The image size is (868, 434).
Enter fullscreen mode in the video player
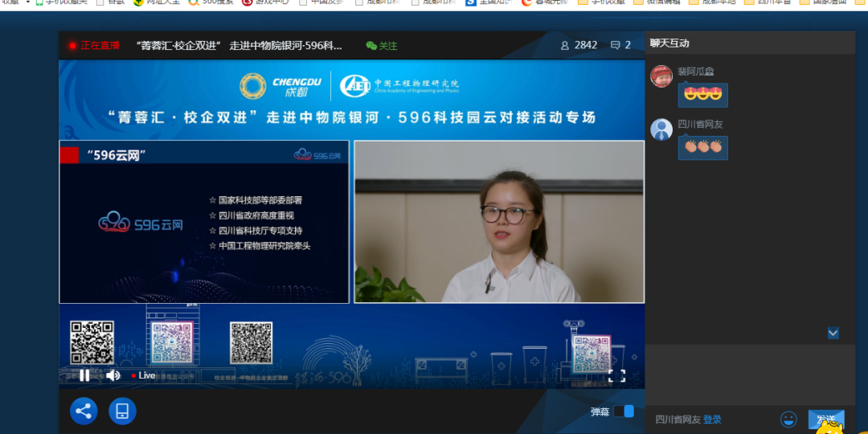tap(616, 376)
